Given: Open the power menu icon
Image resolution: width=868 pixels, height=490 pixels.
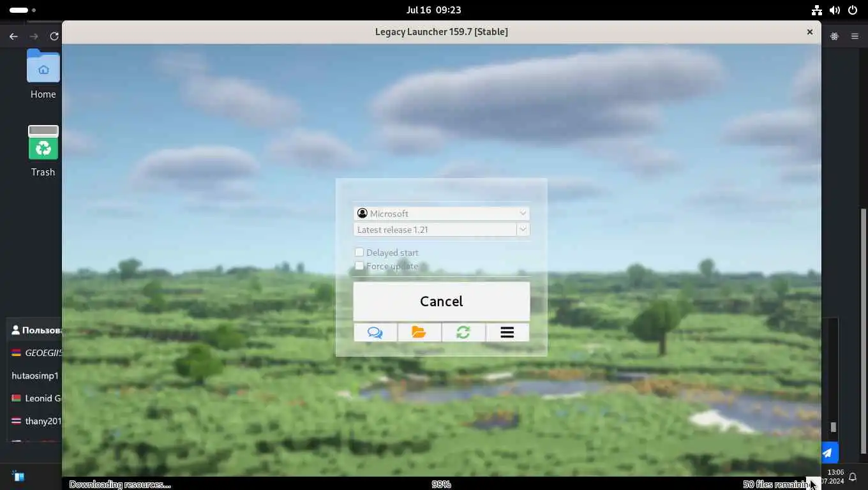Looking at the screenshot, I should (853, 10).
